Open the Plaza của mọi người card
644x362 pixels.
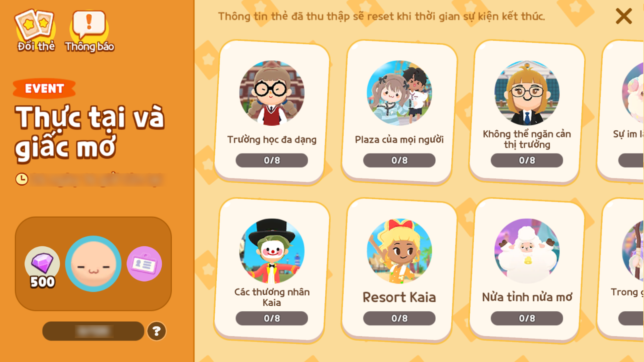tap(399, 112)
